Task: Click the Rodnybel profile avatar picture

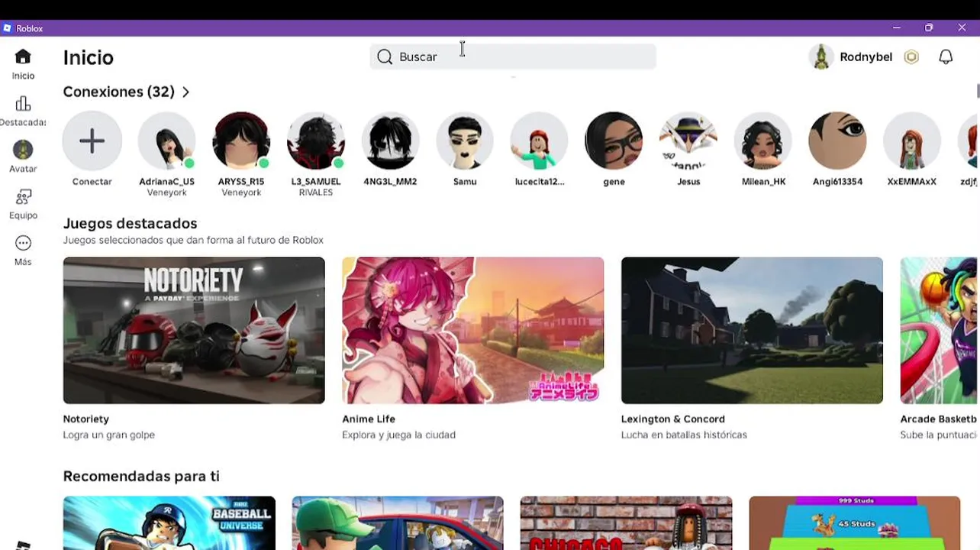Action: coord(821,57)
